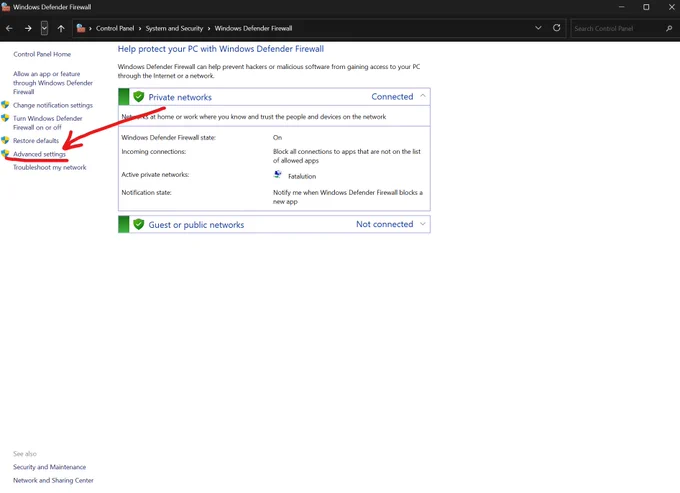
Task: Open Advanced settings
Action: 39,154
